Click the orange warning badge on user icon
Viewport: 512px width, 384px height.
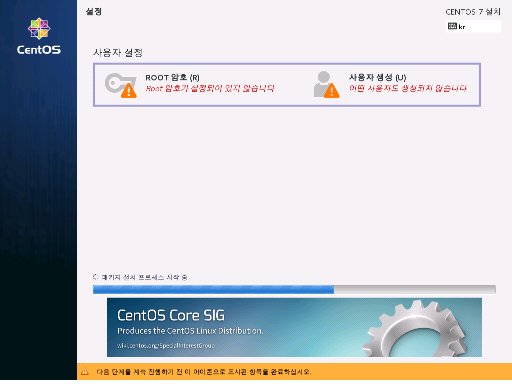pos(332,91)
